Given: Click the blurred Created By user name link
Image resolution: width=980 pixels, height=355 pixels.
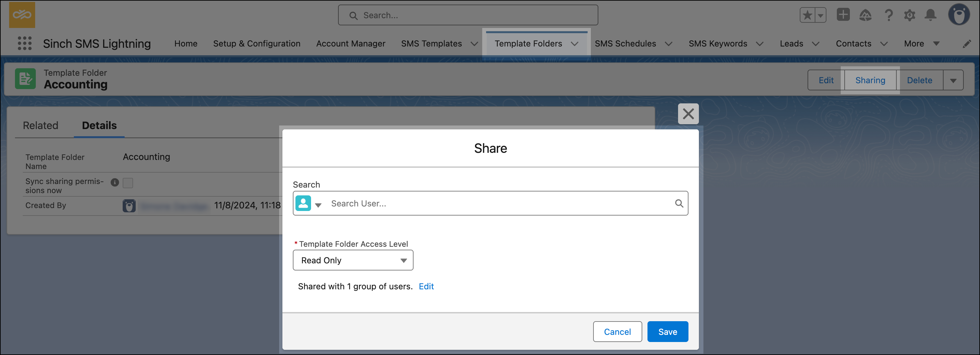Looking at the screenshot, I should tap(174, 206).
